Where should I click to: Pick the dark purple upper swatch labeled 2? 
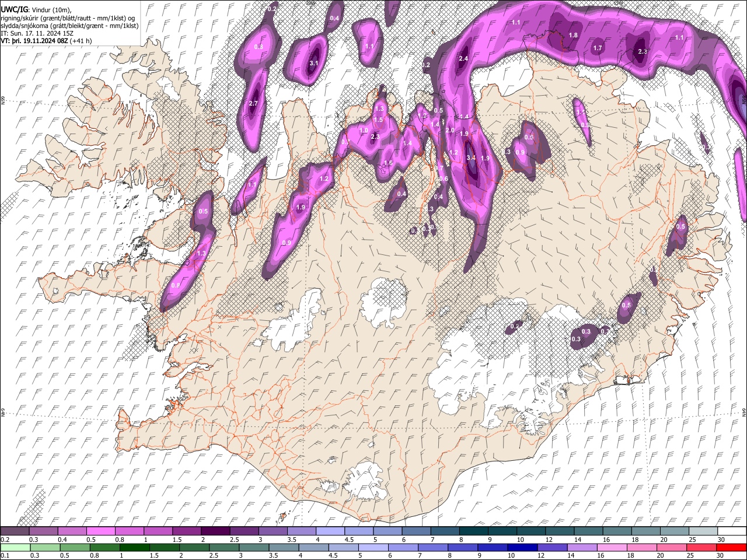pos(215,531)
